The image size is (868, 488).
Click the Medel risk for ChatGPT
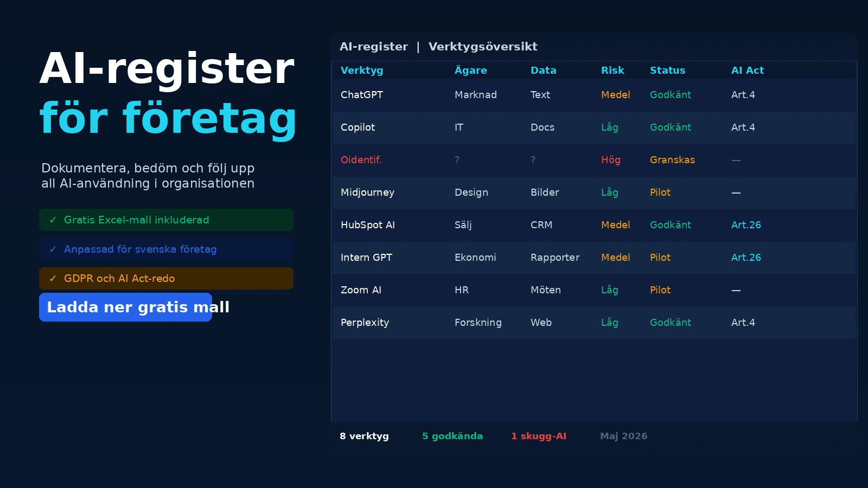(616, 95)
